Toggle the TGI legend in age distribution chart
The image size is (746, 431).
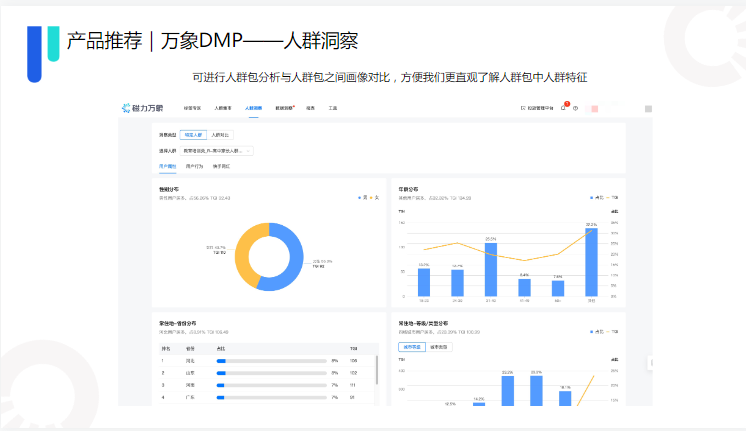pos(612,197)
